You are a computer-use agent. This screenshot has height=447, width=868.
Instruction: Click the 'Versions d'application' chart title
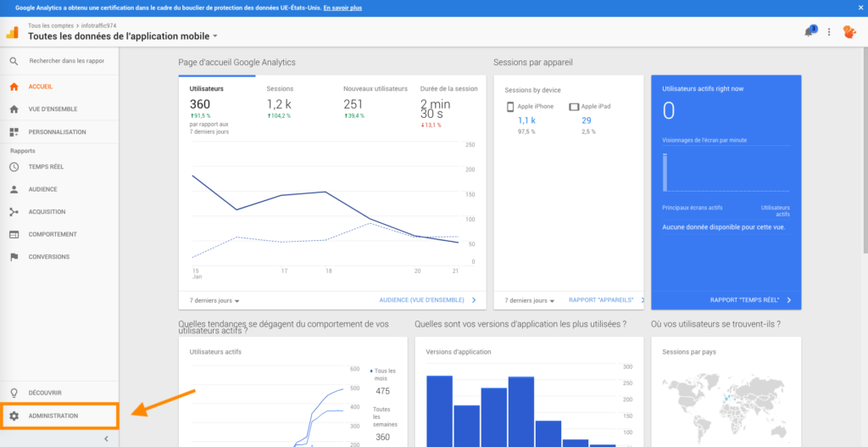pos(459,352)
